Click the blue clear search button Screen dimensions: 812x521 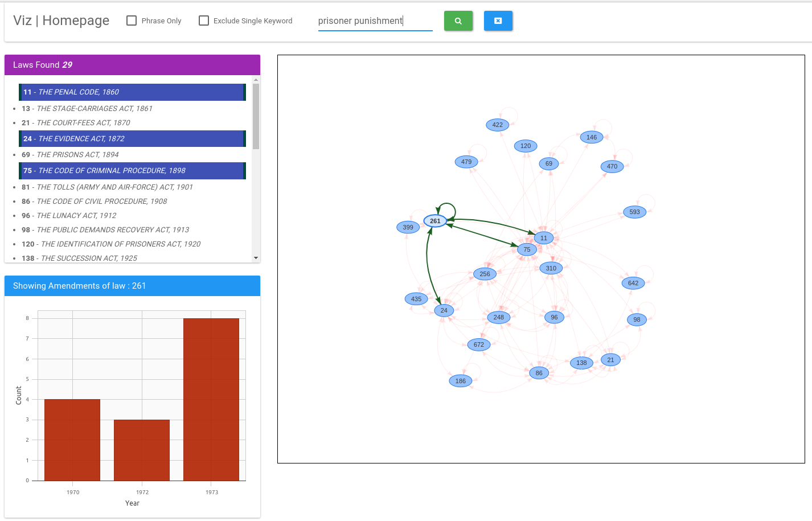pos(498,21)
